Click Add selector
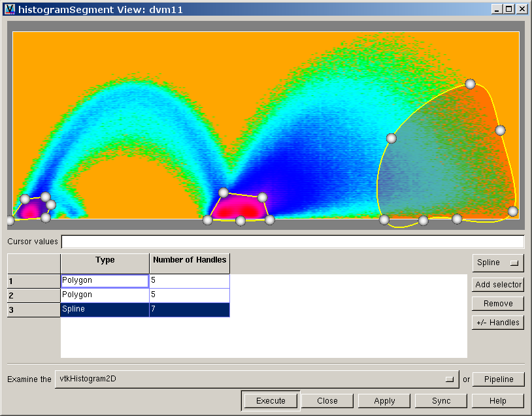This screenshot has height=416, width=532. (498, 285)
